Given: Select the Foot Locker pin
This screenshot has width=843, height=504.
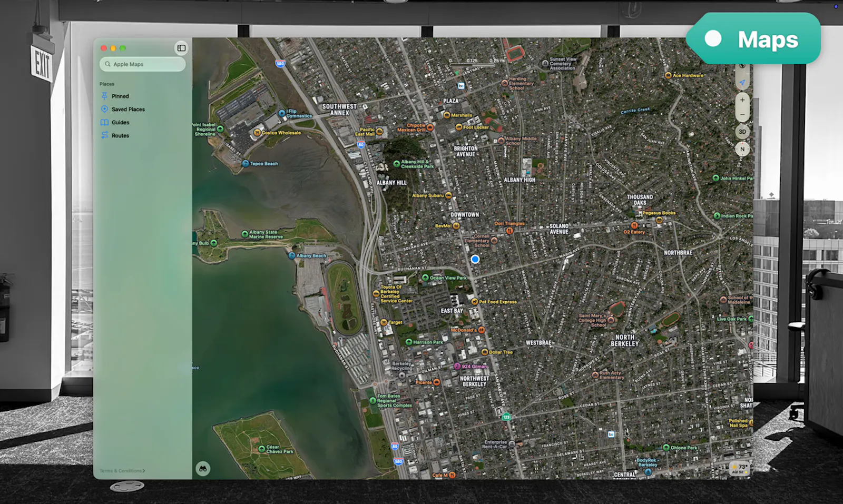Looking at the screenshot, I should click(458, 127).
